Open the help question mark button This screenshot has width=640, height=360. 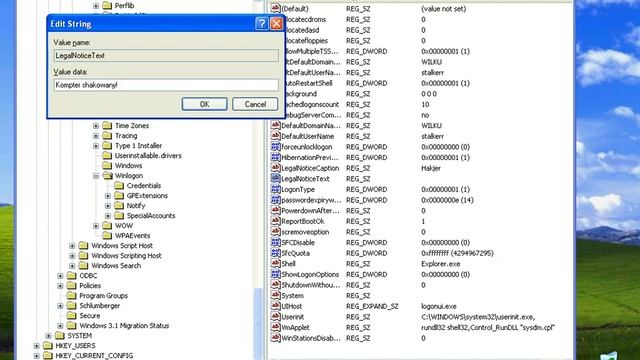[262, 24]
